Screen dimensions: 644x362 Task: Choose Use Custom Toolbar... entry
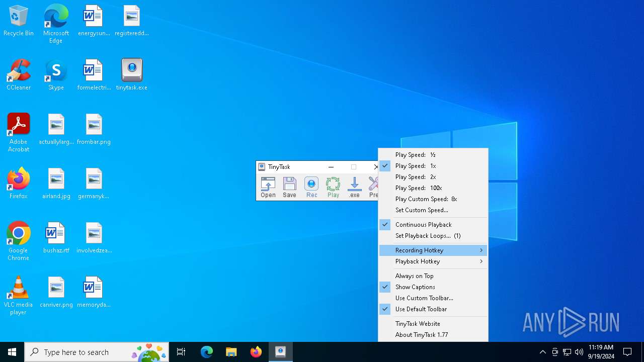coord(433,298)
